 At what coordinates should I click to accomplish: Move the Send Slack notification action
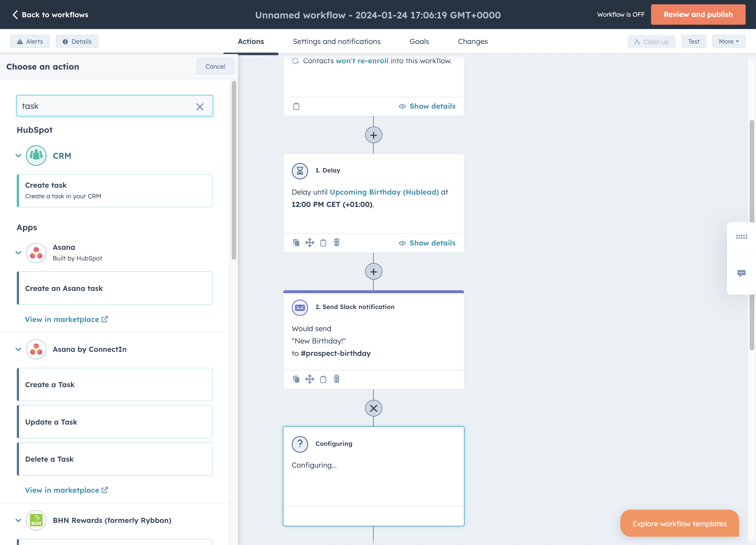[310, 379]
